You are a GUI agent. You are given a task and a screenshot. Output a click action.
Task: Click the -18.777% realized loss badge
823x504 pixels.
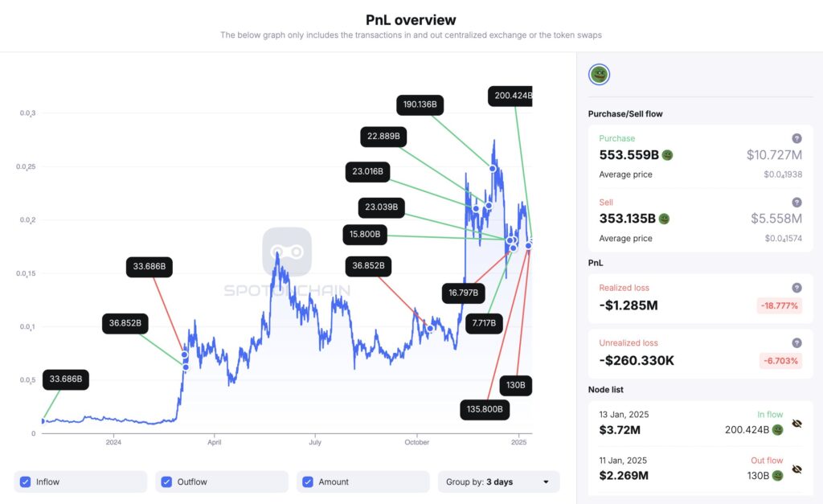click(x=779, y=305)
